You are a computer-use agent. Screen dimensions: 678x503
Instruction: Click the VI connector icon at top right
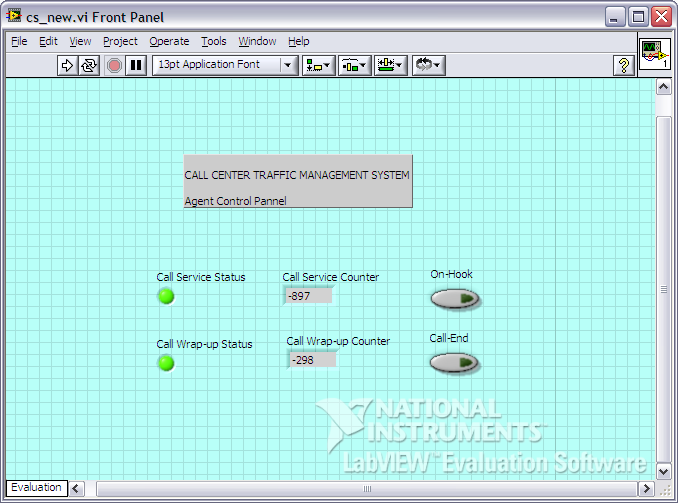point(654,55)
